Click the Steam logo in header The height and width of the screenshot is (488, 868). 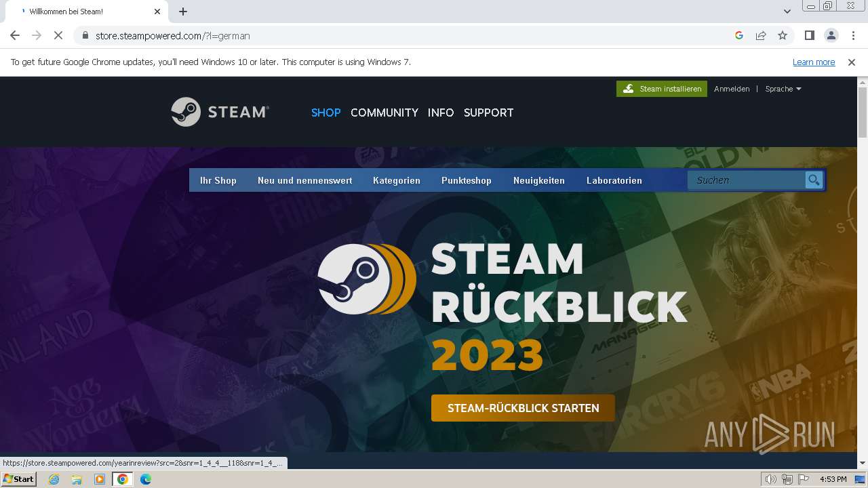coord(220,112)
